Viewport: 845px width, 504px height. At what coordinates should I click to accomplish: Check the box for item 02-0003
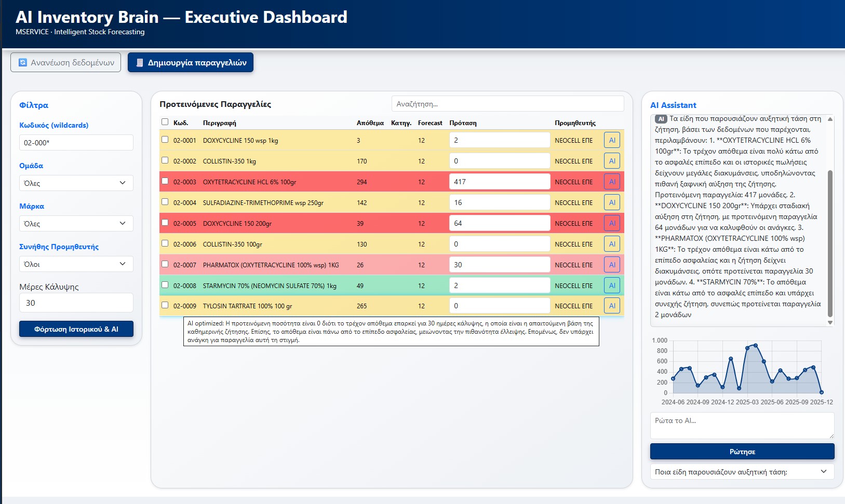(165, 181)
